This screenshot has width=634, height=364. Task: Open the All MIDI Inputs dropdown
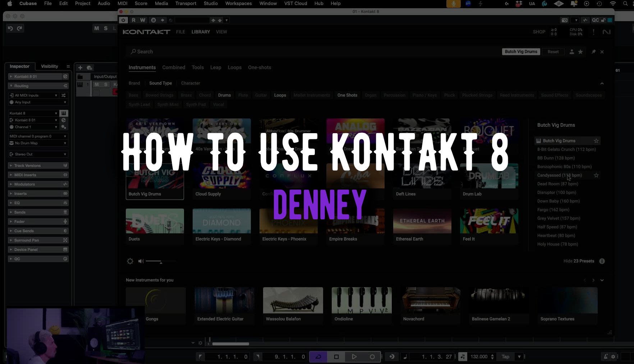(x=32, y=95)
